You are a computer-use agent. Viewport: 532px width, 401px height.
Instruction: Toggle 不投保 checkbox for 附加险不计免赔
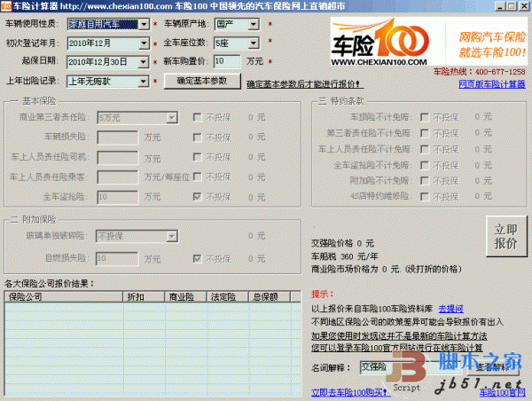coord(424,181)
